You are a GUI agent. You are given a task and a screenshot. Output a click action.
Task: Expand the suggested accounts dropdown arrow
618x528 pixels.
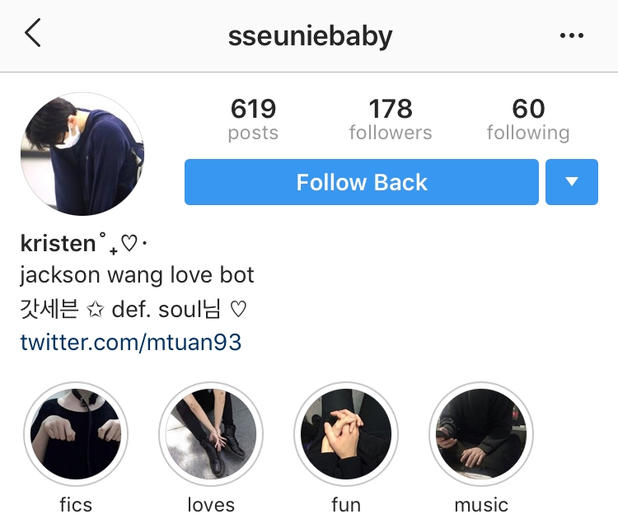point(572,182)
